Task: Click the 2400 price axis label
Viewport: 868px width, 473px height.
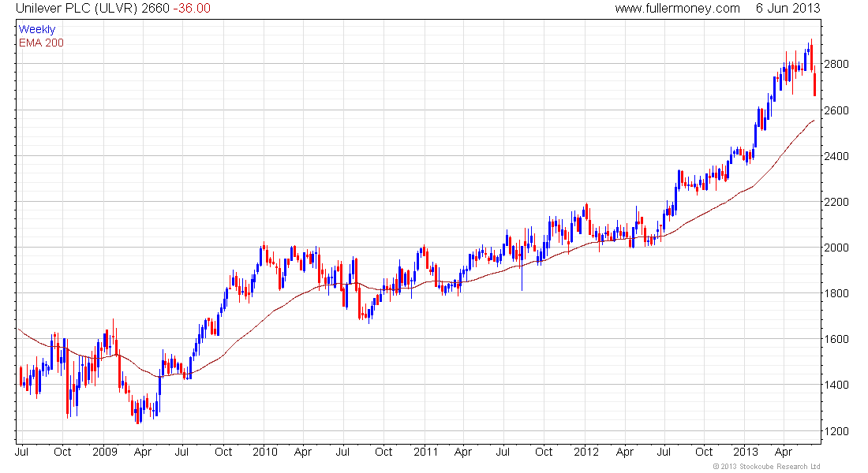Action: pyautogui.click(x=836, y=156)
